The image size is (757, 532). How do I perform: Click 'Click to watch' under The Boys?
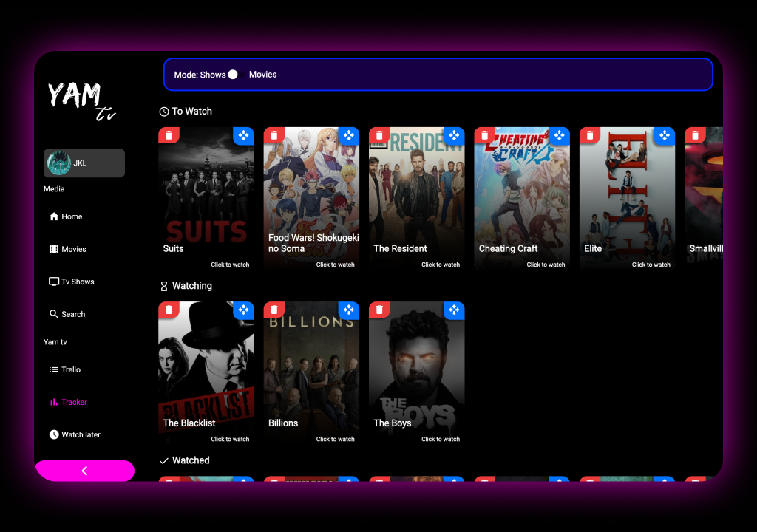tap(441, 440)
